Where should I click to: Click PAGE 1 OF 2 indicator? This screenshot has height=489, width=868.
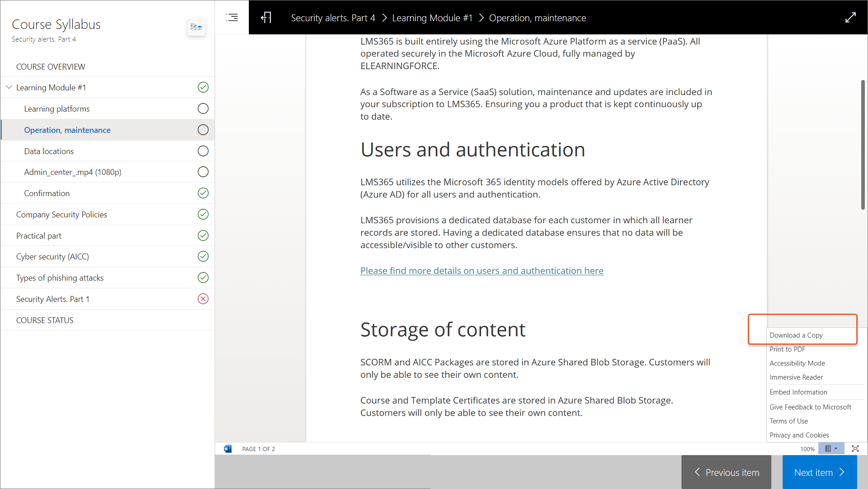(258, 449)
